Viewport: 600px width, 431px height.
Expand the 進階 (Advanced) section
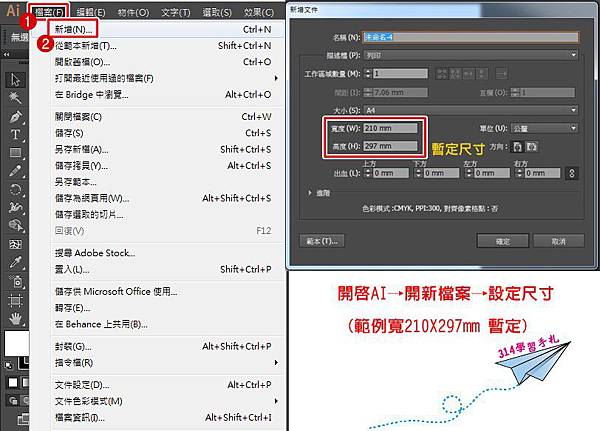pyautogui.click(x=310, y=193)
